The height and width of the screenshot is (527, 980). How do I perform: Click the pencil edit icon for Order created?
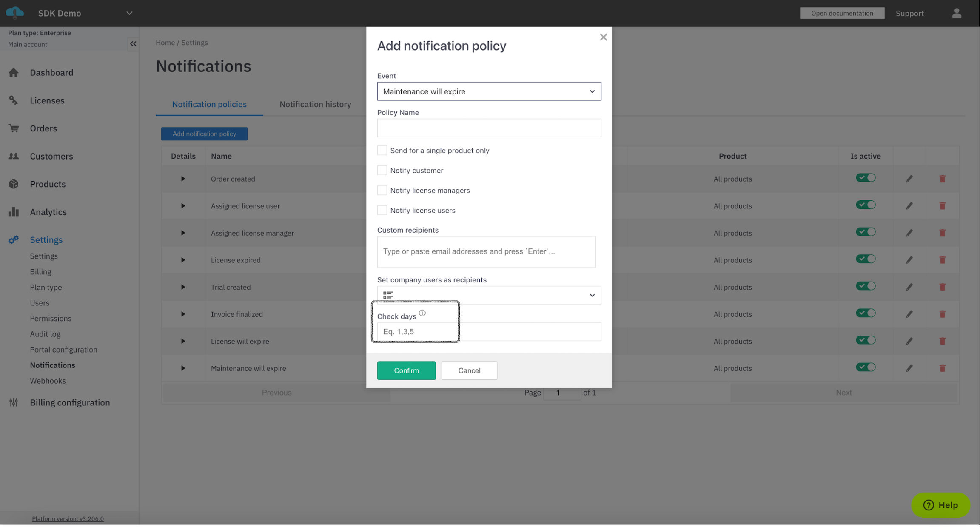point(909,179)
